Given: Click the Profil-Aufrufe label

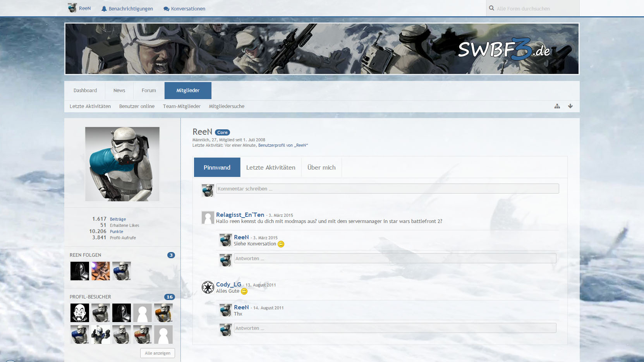Looking at the screenshot, I should point(123,238).
